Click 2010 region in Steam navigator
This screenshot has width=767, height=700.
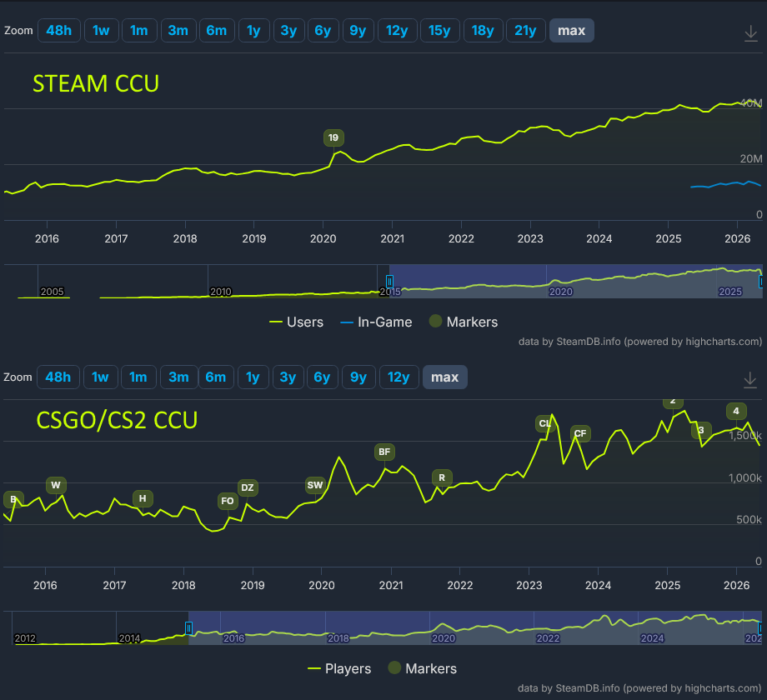[221, 292]
